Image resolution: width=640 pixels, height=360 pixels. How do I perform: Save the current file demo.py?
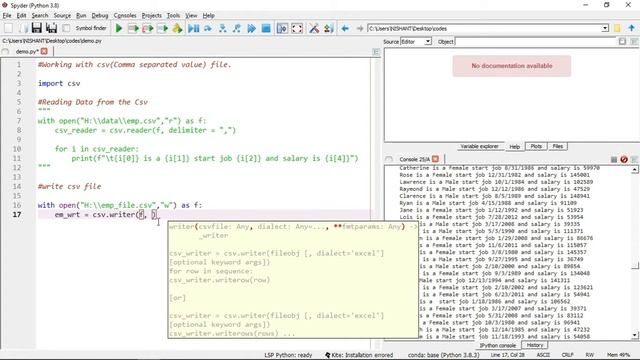click(37, 28)
